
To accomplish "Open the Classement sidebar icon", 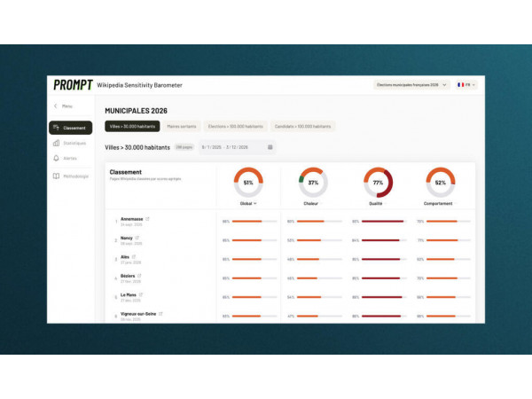I will coord(56,128).
